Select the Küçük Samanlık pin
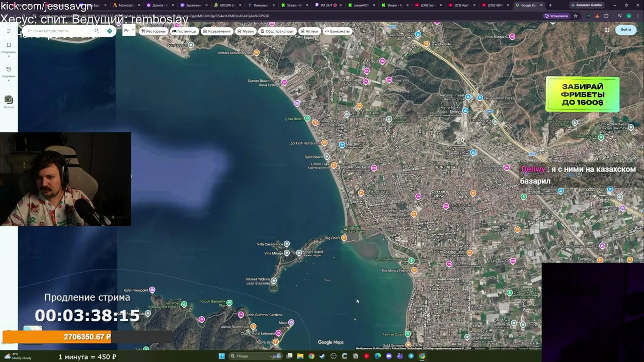 tap(229, 303)
